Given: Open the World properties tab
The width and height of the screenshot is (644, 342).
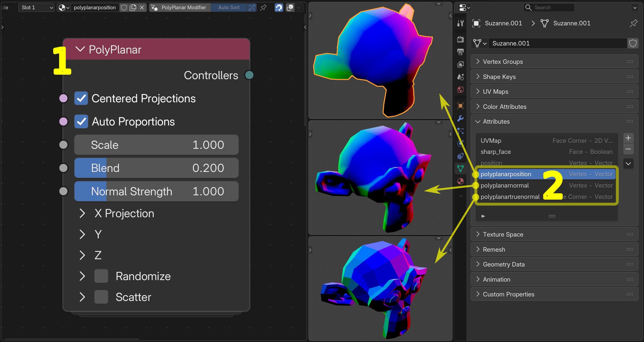Looking at the screenshot, I should pyautogui.click(x=460, y=90).
